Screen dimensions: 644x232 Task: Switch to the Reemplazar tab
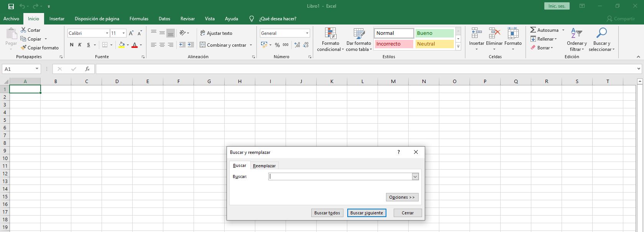pos(264,166)
